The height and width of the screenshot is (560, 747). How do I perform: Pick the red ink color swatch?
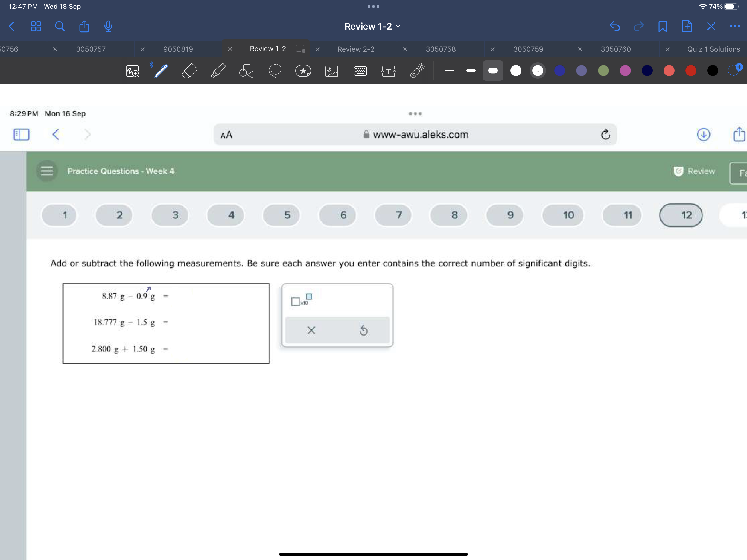pyautogui.click(x=691, y=71)
